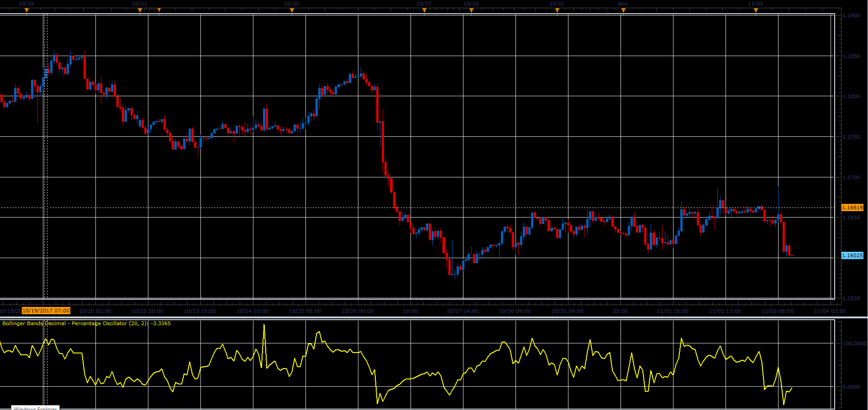Click the 10/20 01:00 time axis label
This screenshot has height=410, width=868.
click(x=95, y=311)
